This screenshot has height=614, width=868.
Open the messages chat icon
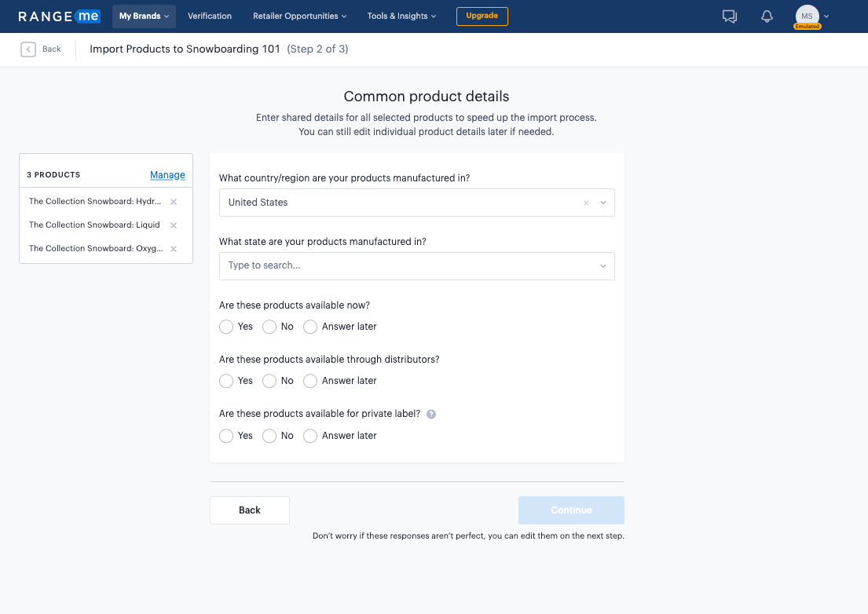730,16
